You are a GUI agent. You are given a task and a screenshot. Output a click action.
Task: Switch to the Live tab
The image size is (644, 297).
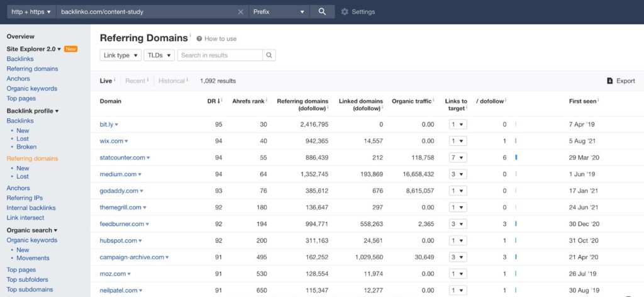tap(106, 81)
